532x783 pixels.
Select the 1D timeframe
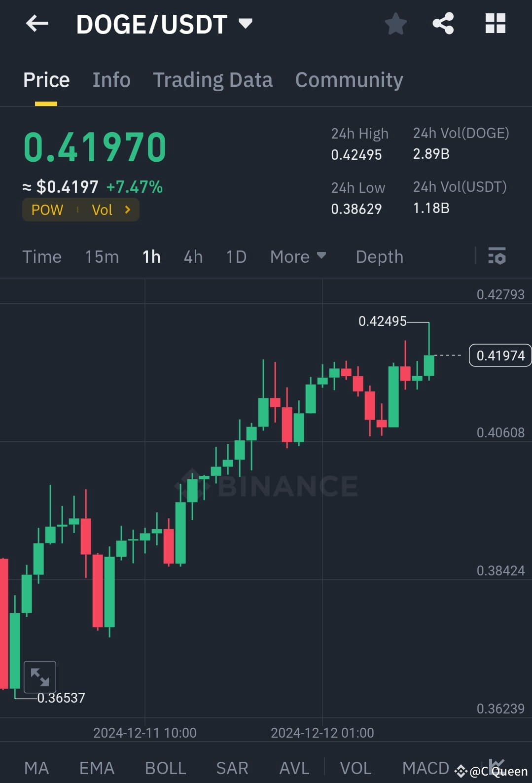[x=236, y=256]
